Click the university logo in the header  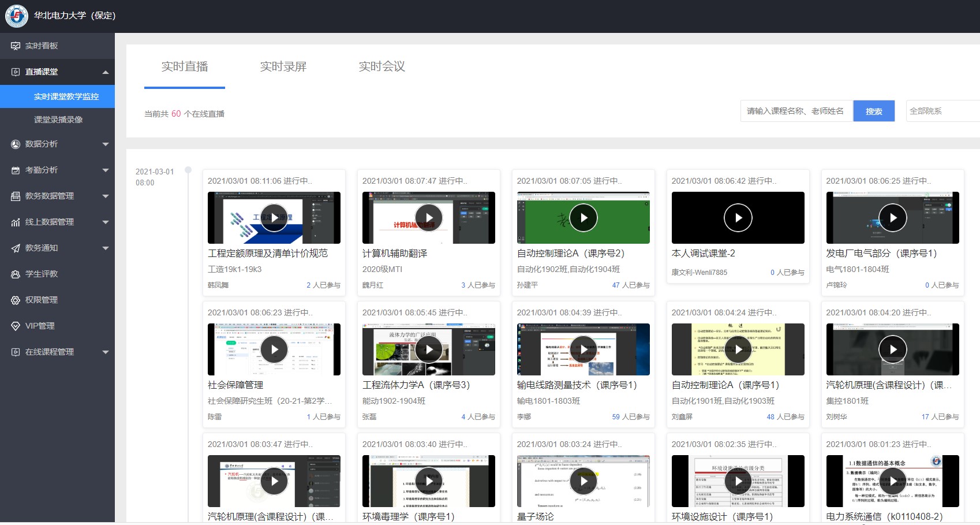click(17, 16)
